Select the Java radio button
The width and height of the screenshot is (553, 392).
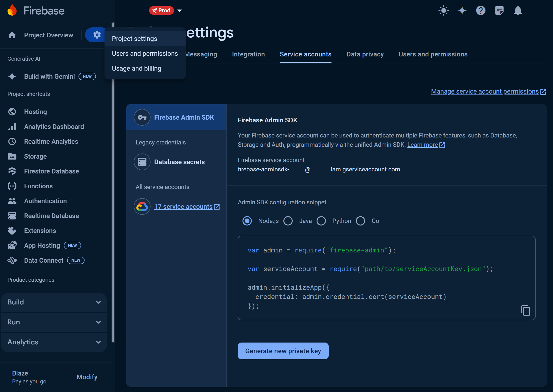tap(288, 221)
